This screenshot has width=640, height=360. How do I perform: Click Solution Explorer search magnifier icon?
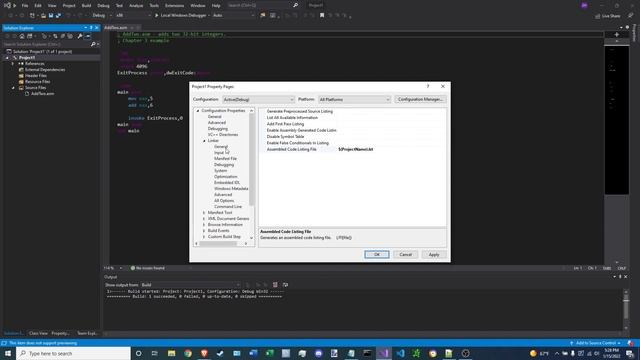click(x=93, y=44)
